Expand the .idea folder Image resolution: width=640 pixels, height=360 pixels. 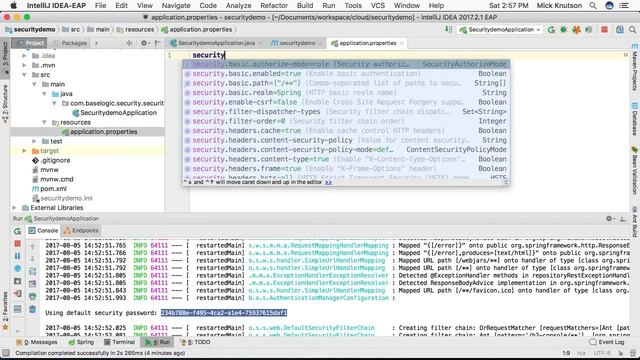[x=24, y=56]
